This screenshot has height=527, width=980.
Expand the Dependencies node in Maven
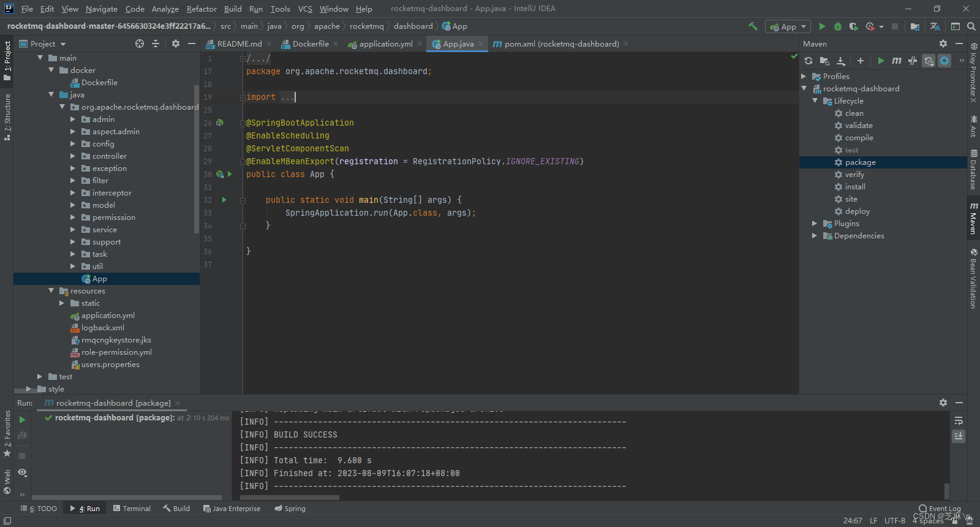pyautogui.click(x=815, y=235)
